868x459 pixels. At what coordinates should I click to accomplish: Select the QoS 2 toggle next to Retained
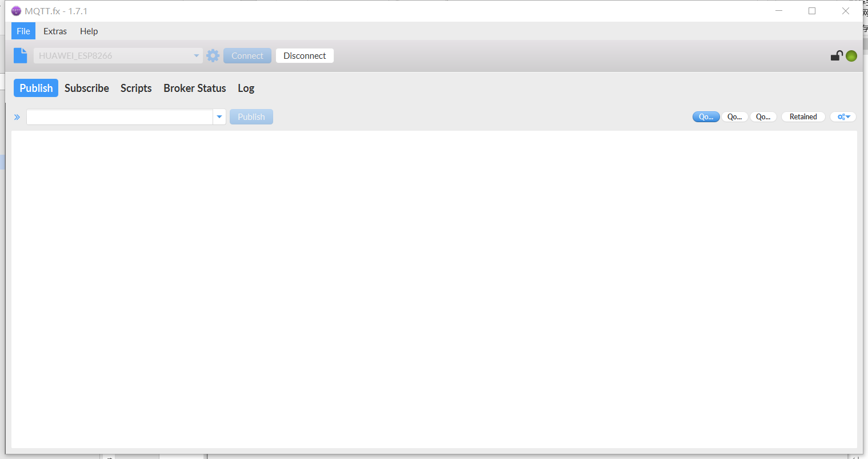coord(763,116)
